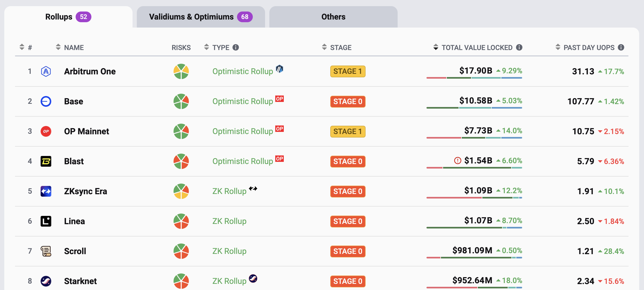Sort table by Type column
Screen dimensions: 644x290
217,47
